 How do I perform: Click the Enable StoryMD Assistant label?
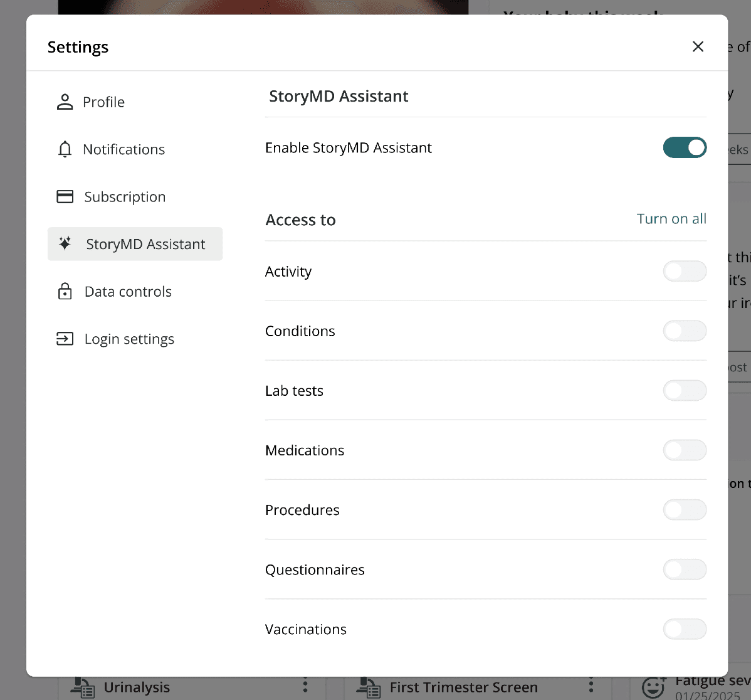(x=348, y=148)
